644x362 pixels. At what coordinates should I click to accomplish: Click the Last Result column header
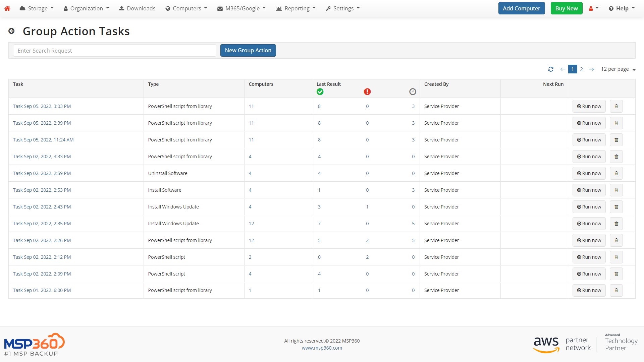[329, 84]
